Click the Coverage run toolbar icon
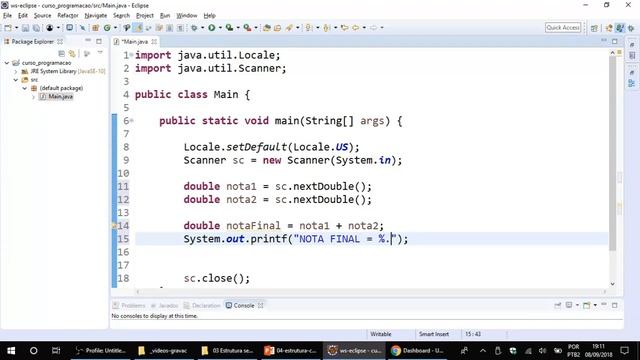The height and width of the screenshot is (360, 640). pos(229,28)
